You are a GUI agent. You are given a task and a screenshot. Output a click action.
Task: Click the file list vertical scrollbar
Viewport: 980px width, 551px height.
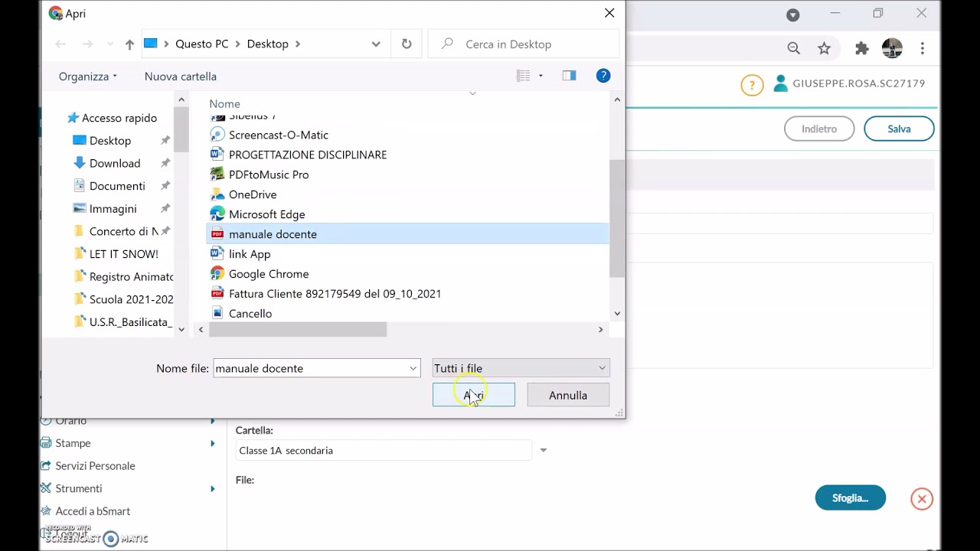617,218
